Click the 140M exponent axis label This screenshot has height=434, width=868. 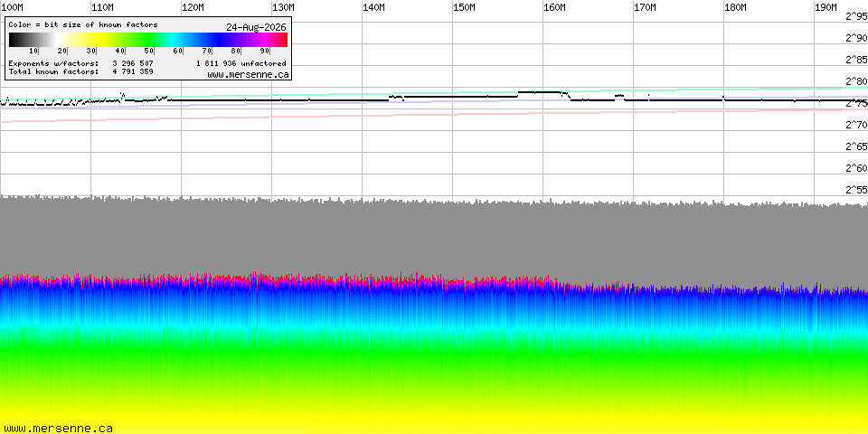point(373,7)
